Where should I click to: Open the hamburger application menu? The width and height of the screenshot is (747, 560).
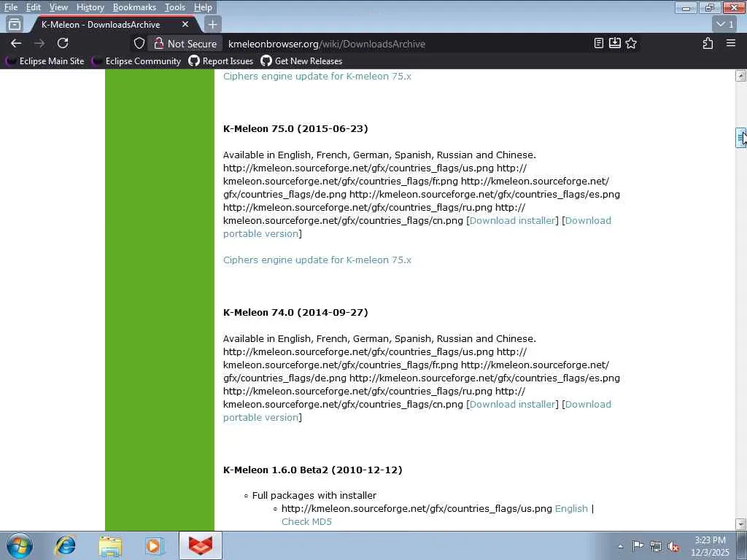[731, 43]
